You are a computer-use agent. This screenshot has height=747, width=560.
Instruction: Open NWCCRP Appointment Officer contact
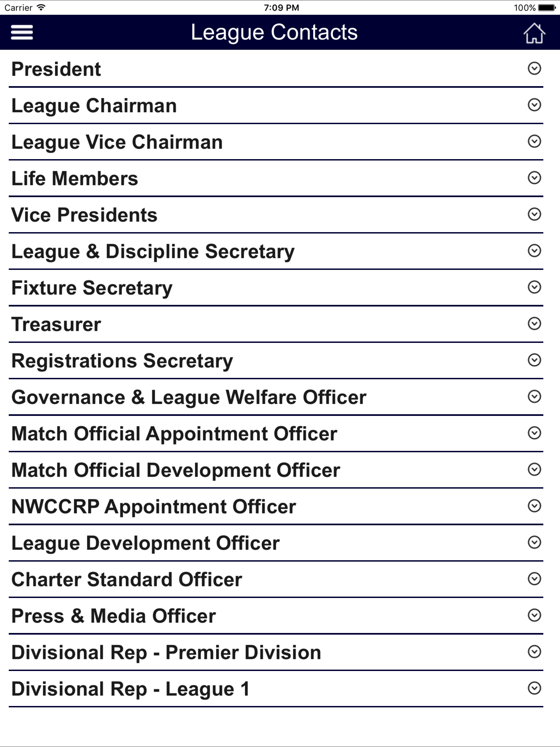point(276,507)
